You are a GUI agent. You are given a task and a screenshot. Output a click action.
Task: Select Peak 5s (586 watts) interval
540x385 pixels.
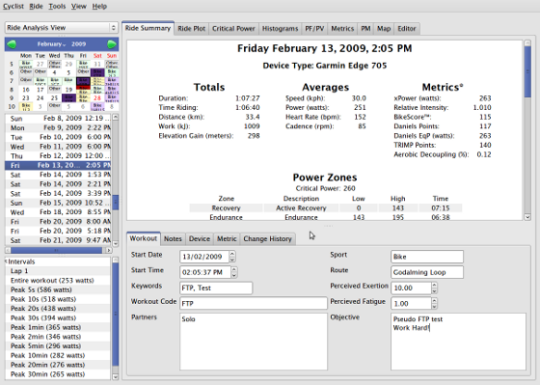[58, 290]
